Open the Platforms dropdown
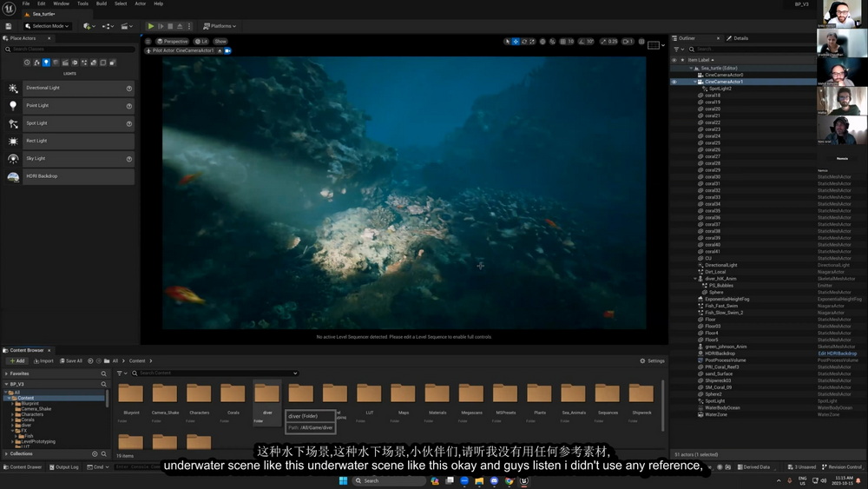Image resolution: width=868 pixels, height=489 pixels. (220, 26)
